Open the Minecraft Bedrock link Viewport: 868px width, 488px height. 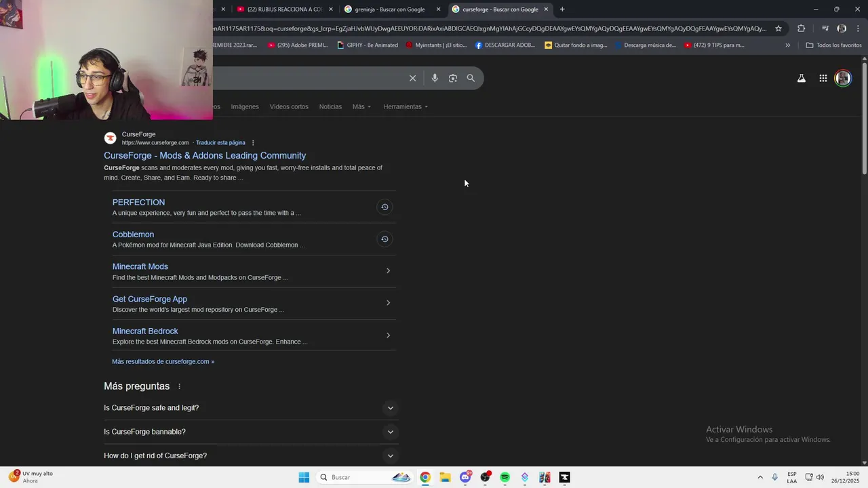145,331
